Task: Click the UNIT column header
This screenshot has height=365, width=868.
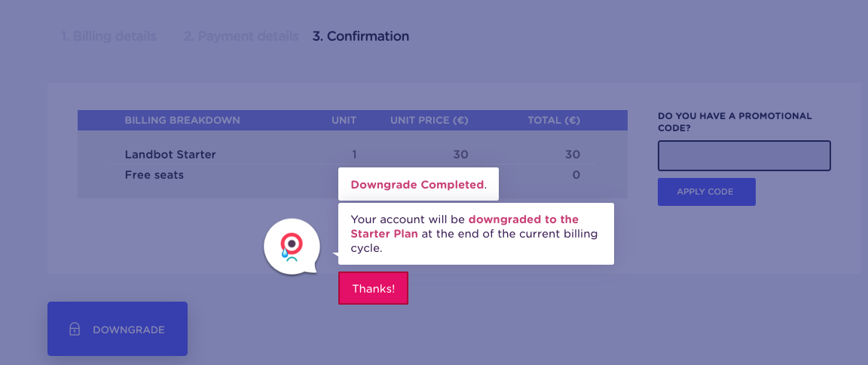Action: [x=344, y=120]
